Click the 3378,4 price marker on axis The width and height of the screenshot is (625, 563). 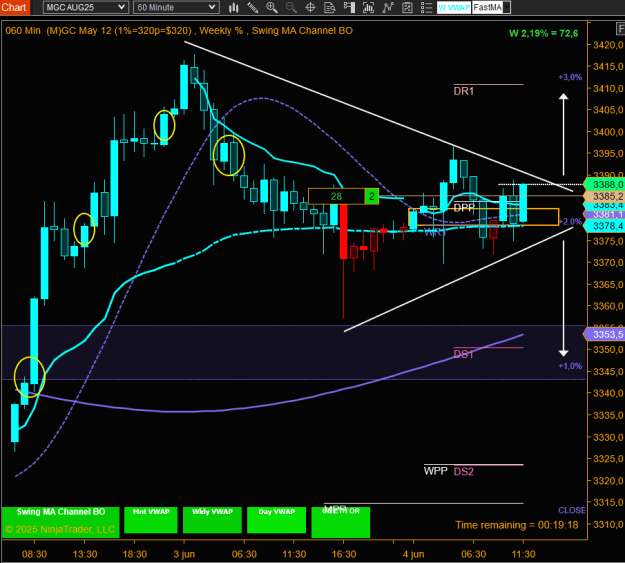pos(604,226)
